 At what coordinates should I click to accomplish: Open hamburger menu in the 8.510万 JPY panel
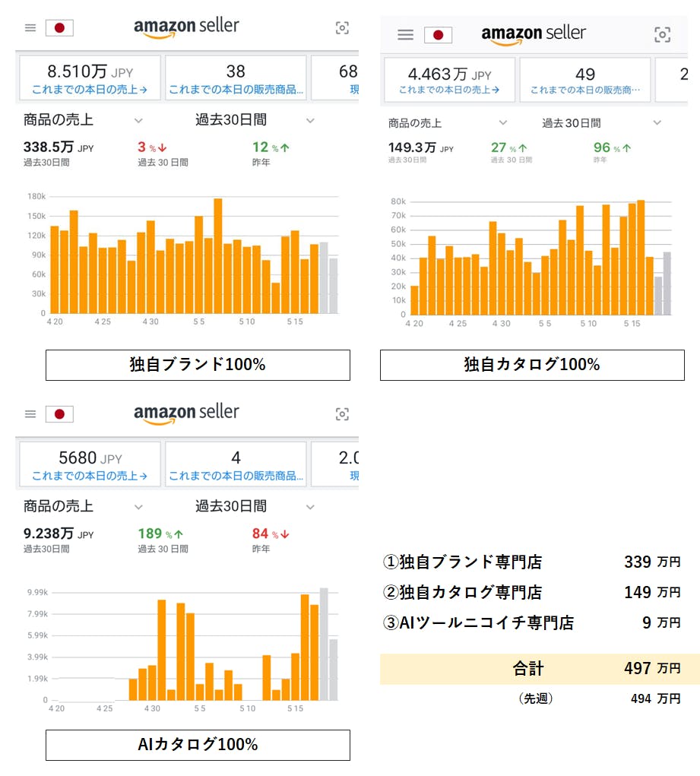point(30,28)
